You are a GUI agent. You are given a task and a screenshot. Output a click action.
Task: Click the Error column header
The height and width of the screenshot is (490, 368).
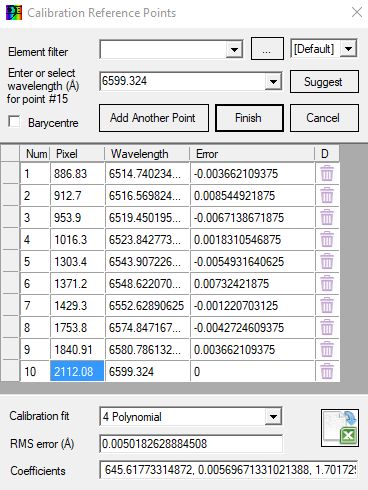252,154
